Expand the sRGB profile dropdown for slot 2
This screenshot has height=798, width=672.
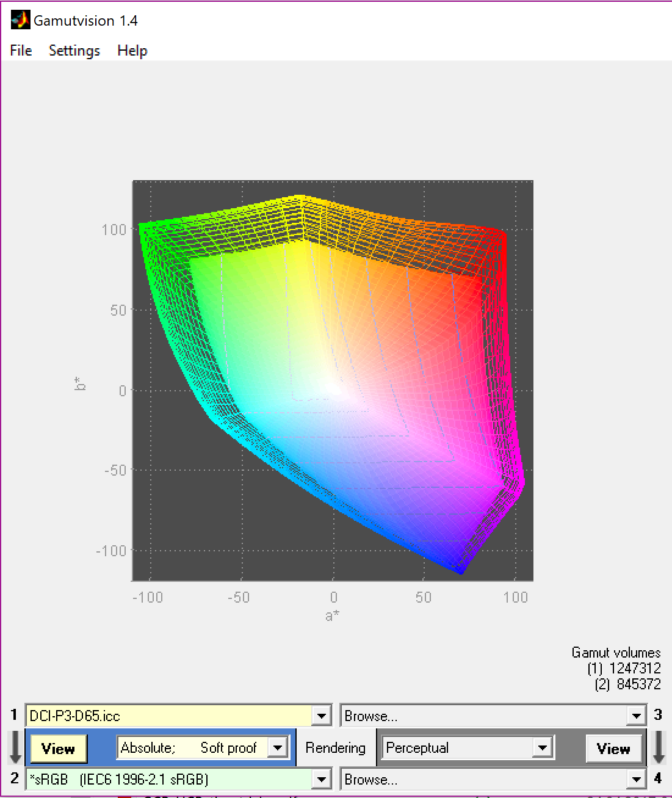[x=321, y=779]
